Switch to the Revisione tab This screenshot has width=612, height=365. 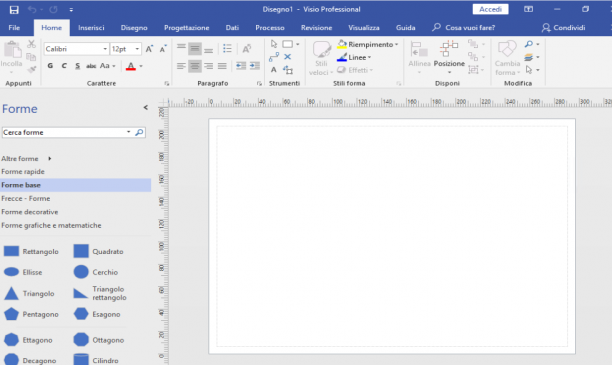316,28
